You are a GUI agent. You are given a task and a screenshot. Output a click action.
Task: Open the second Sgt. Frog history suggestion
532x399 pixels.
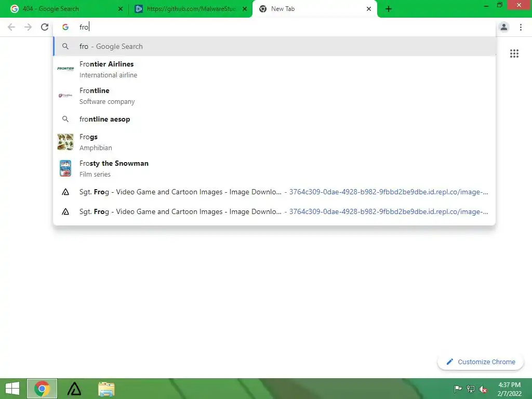pos(274,212)
